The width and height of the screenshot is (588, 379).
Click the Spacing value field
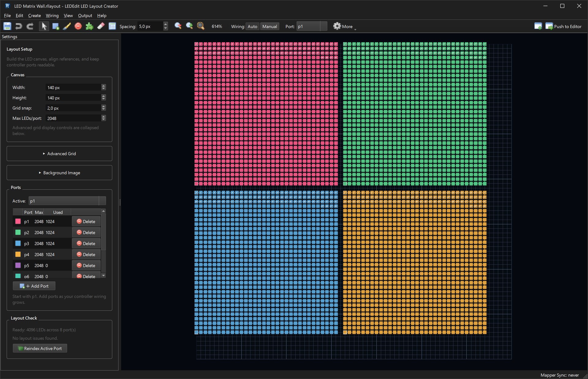(x=150, y=26)
